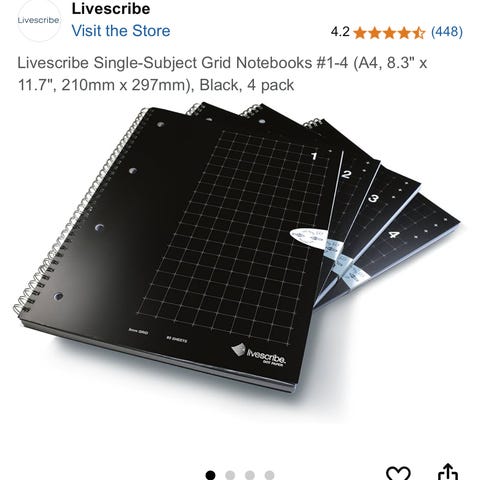Viewport: 480px width, 480px height.
Task: Select the first image carousel dot
Action: [210, 475]
